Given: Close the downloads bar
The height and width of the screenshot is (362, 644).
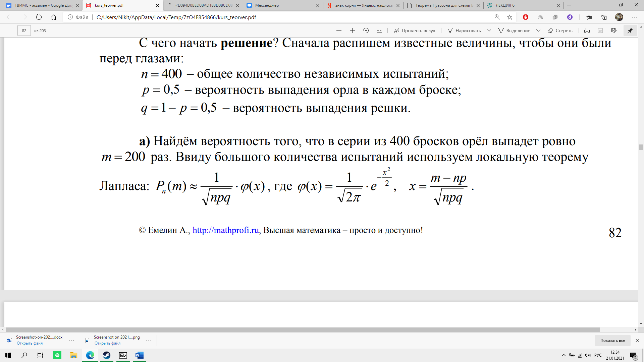Looking at the screenshot, I should [637, 341].
